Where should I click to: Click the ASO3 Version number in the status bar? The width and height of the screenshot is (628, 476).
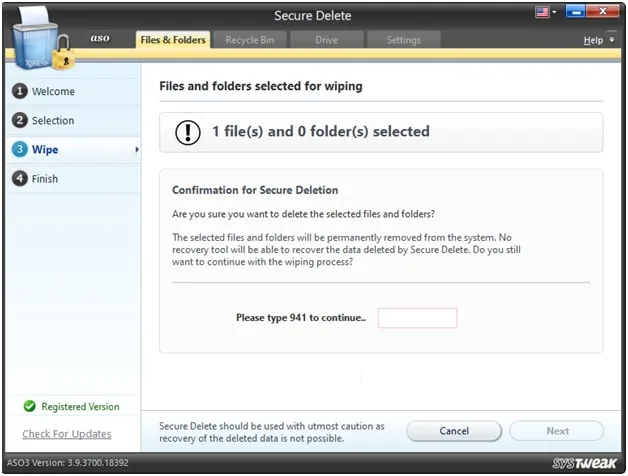[x=68, y=463]
